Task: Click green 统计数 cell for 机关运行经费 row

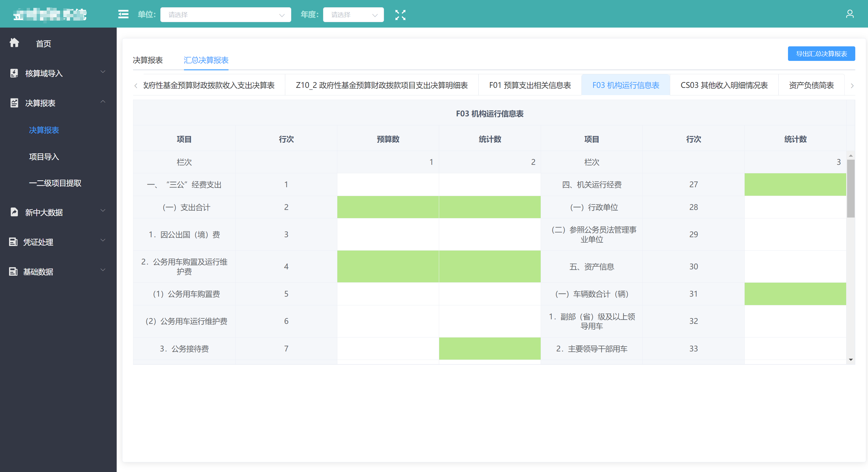Action: click(795, 184)
